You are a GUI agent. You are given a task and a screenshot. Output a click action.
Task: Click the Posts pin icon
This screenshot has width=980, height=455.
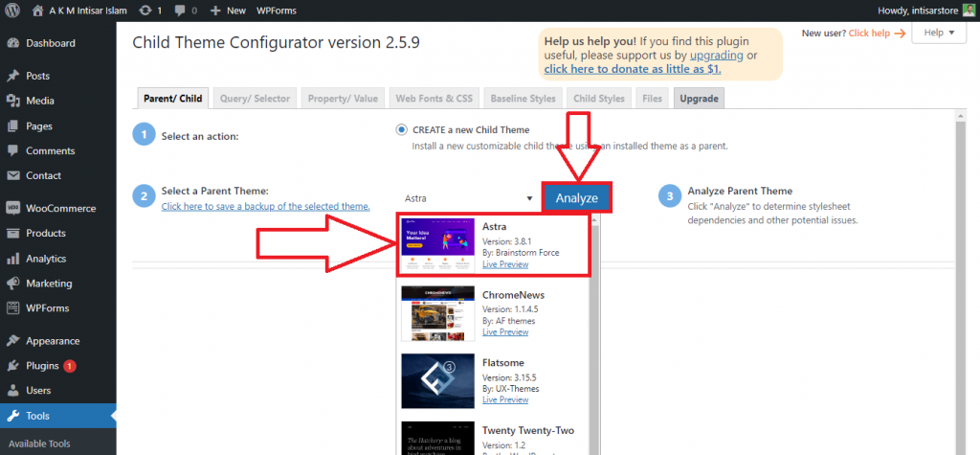[x=12, y=76]
